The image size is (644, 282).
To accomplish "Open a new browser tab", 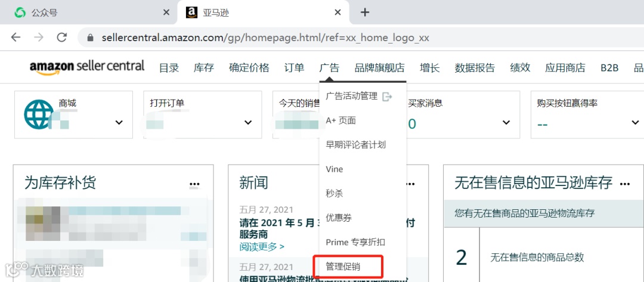I will point(365,13).
